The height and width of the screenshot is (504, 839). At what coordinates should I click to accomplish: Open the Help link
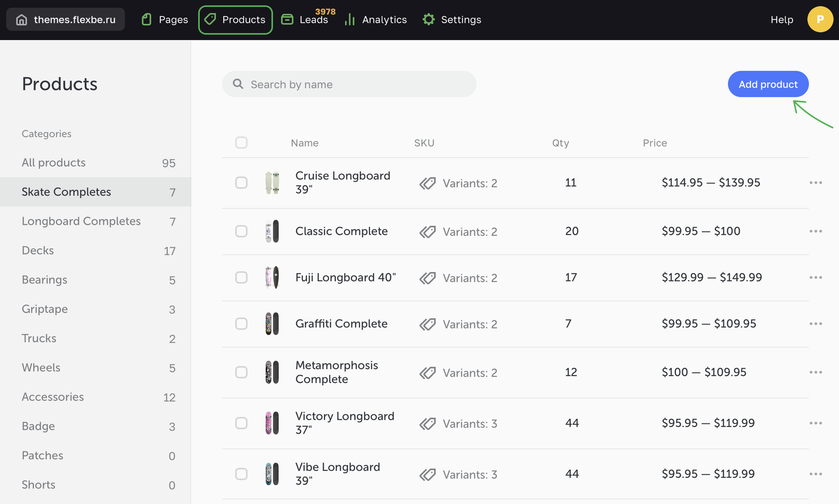pos(782,20)
